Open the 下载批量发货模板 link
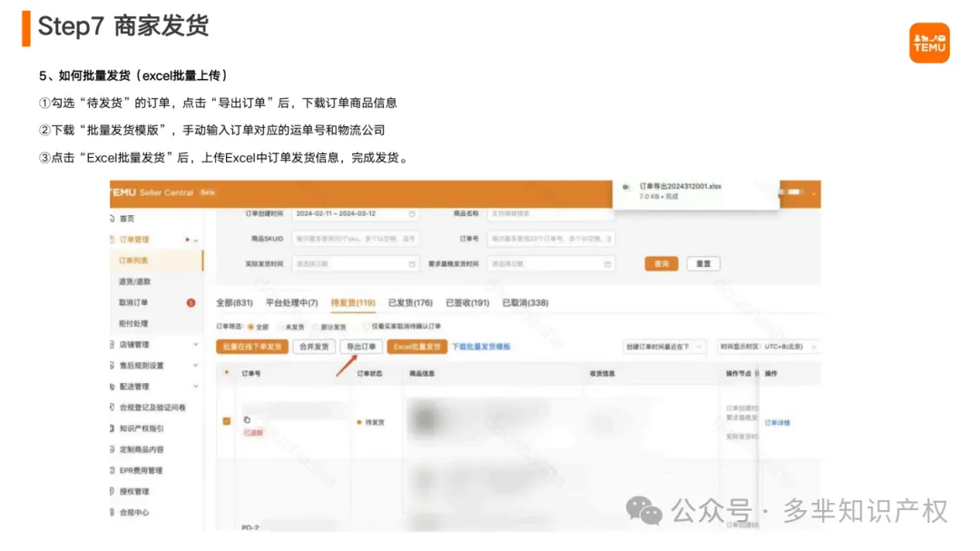This screenshot has width=980, height=551. point(481,347)
